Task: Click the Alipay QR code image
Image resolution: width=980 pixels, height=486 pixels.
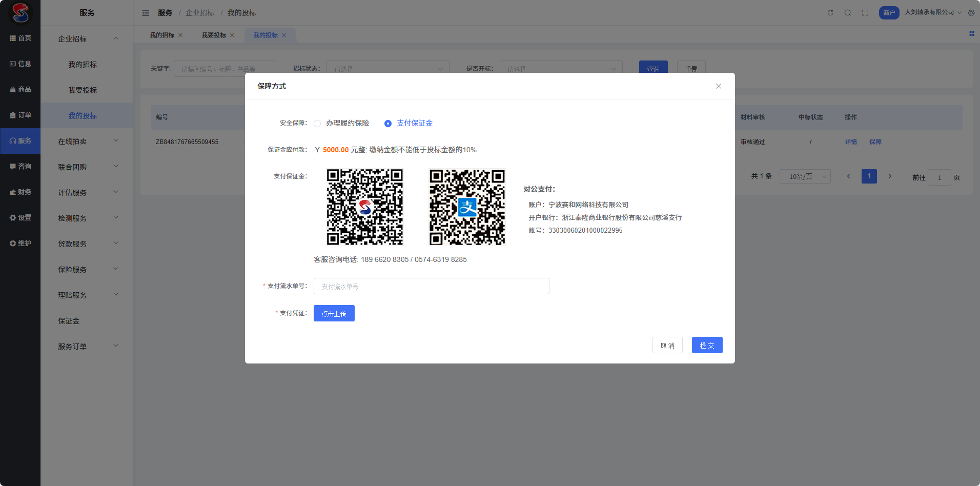Action: coord(467,207)
